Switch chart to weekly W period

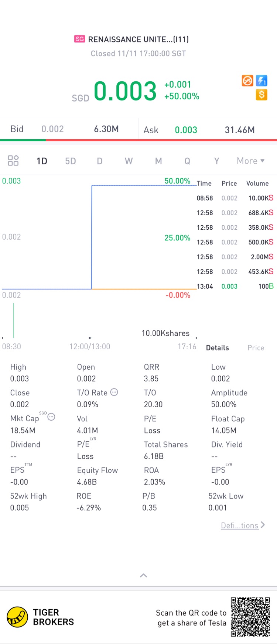(x=129, y=161)
